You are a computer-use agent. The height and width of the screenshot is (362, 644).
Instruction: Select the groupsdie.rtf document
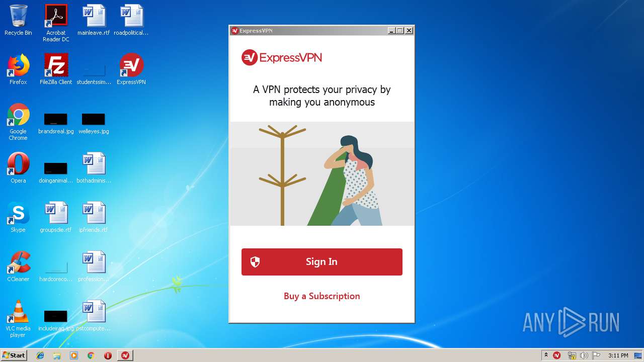(56, 217)
